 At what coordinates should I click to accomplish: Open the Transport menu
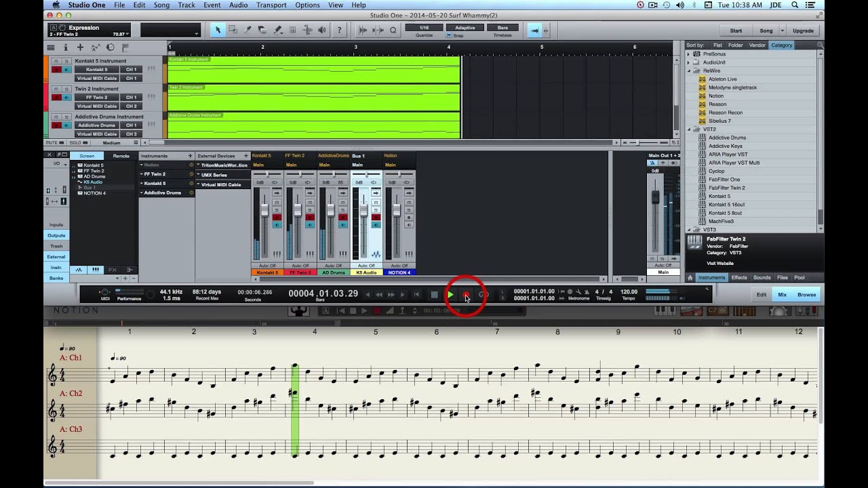coord(271,5)
